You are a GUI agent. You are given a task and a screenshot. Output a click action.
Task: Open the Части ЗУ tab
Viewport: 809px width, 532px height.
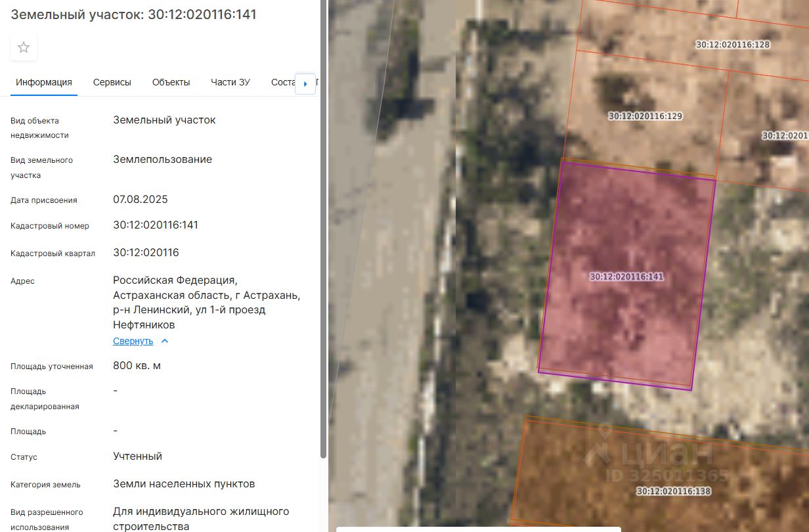pos(230,82)
